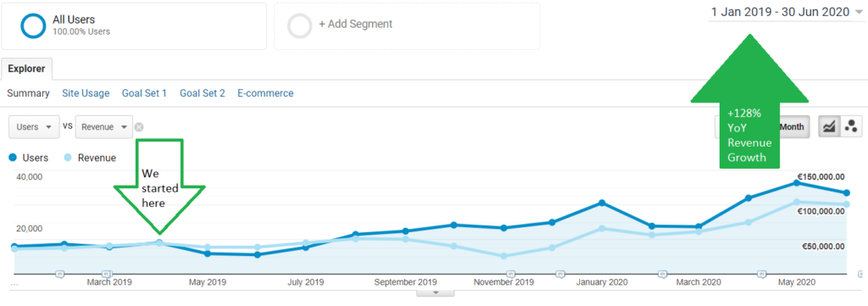This screenshot has width=868, height=306.
Task: Remove the Revenue comparison metric with the x icon
Action: 139,127
